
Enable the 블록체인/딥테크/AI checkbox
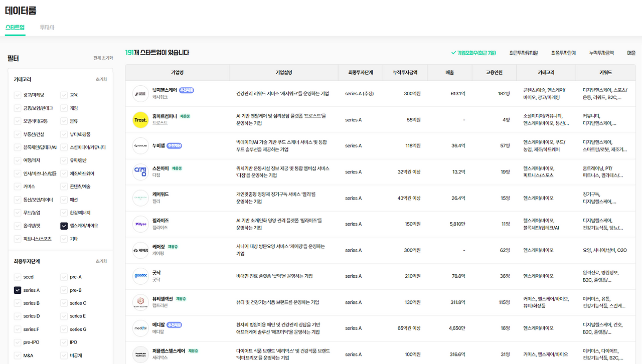click(x=18, y=147)
